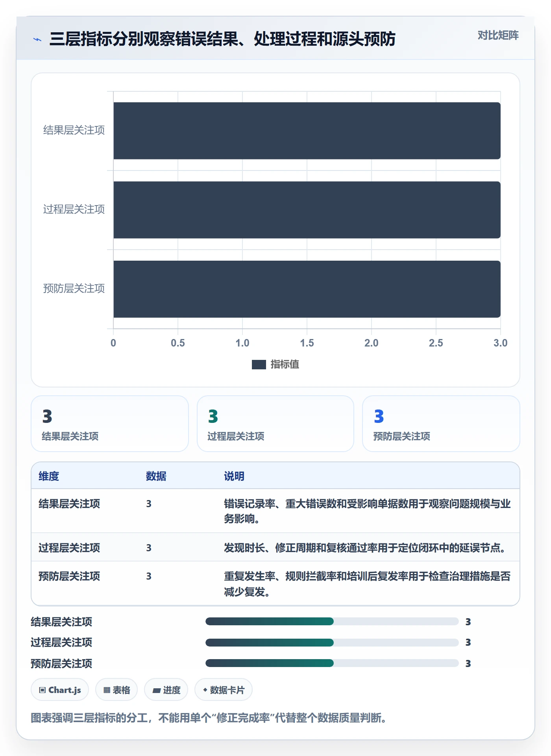The height and width of the screenshot is (756, 551).
Task: Click the description starting with 重复发生率
Action: pos(368,584)
